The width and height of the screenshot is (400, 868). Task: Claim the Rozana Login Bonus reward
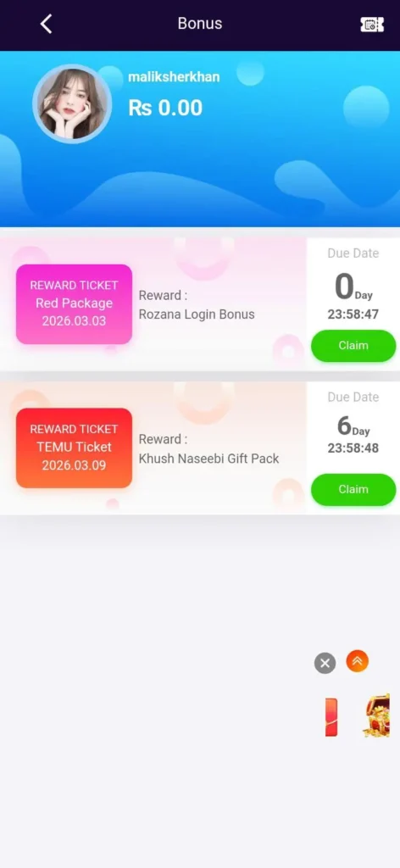(x=353, y=346)
